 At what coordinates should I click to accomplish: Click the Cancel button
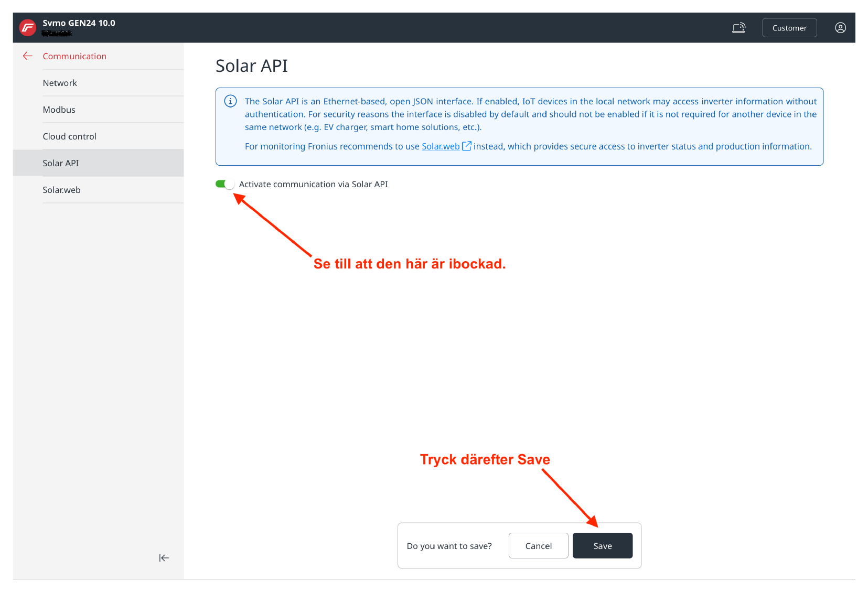pyautogui.click(x=539, y=546)
